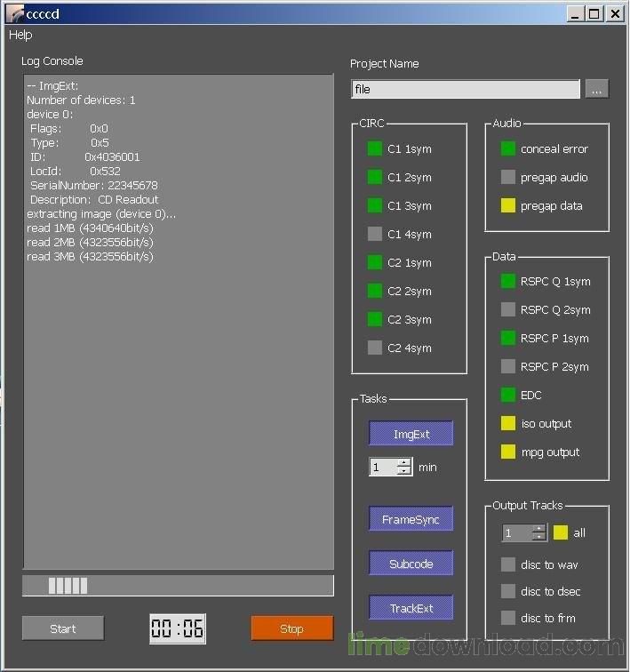Toggle conceal error in Audio
Viewport: 630px width, 672px height.
pos(508,148)
